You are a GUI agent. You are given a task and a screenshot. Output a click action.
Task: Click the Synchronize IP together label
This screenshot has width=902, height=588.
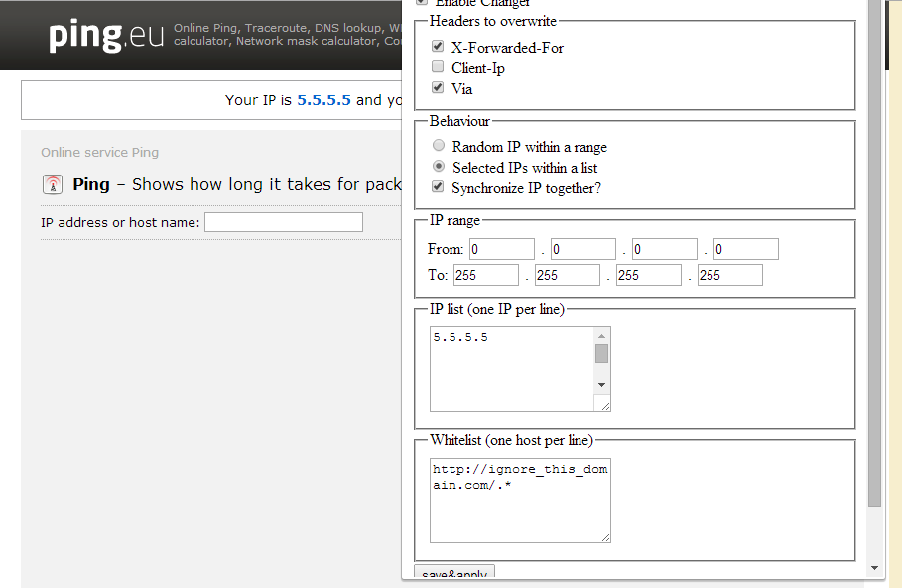526,188
